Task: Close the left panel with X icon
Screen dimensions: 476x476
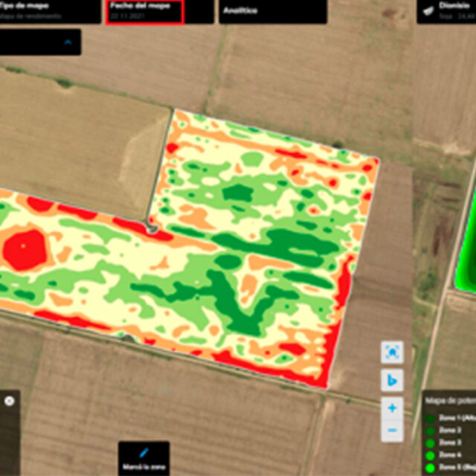Action: point(9,401)
